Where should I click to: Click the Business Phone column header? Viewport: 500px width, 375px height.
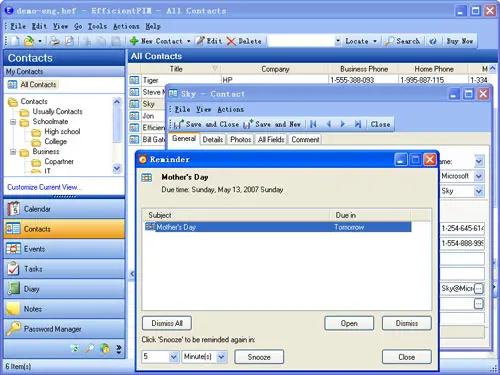click(364, 69)
